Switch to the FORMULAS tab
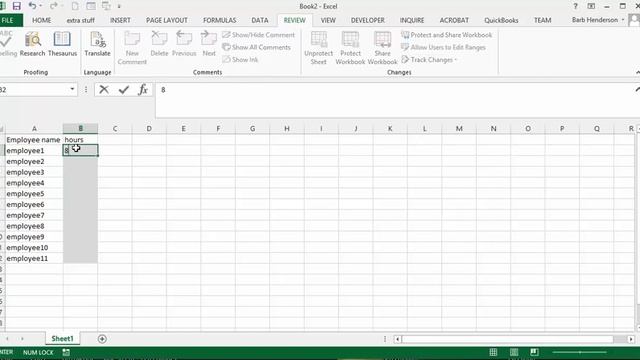The width and height of the screenshot is (640, 360). pos(220,20)
